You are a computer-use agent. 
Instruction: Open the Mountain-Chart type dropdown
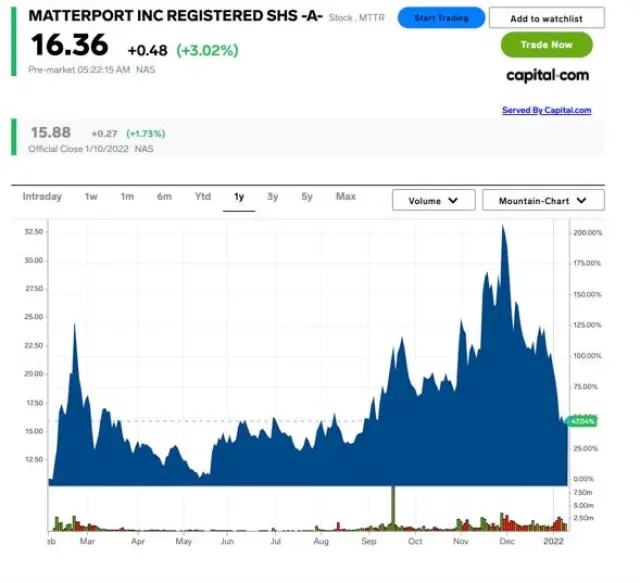[543, 200]
